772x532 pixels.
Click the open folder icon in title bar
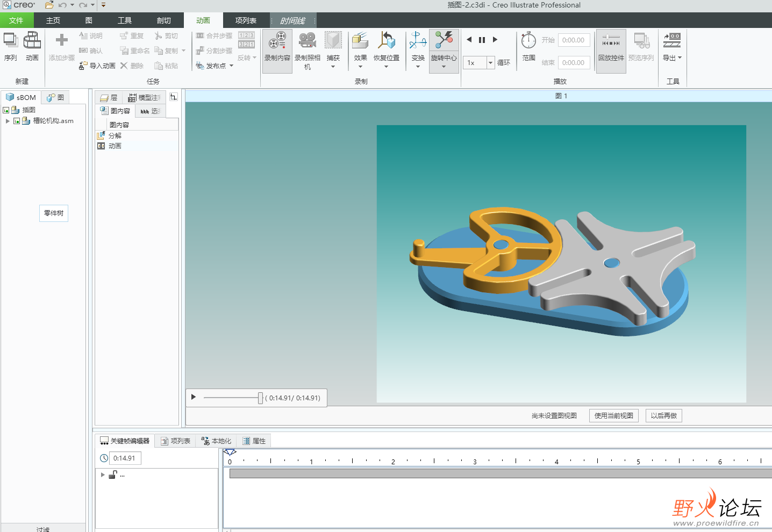[x=49, y=5]
